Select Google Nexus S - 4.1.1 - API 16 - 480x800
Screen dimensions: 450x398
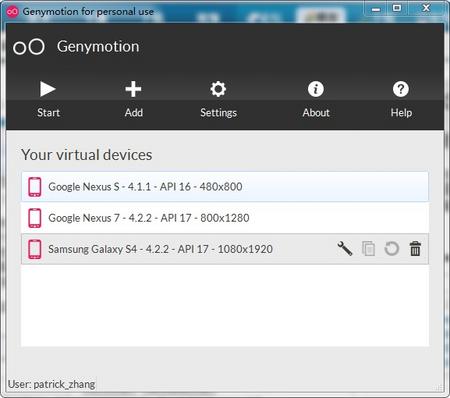coord(225,187)
